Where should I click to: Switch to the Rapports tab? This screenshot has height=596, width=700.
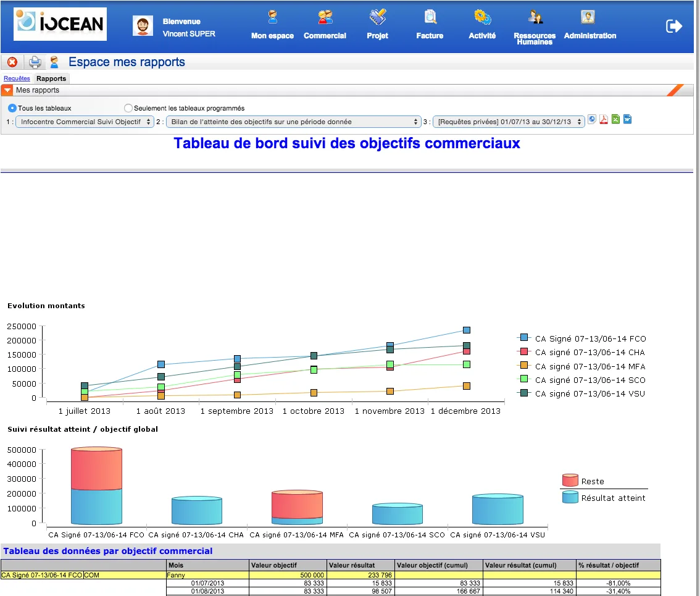[x=51, y=78]
